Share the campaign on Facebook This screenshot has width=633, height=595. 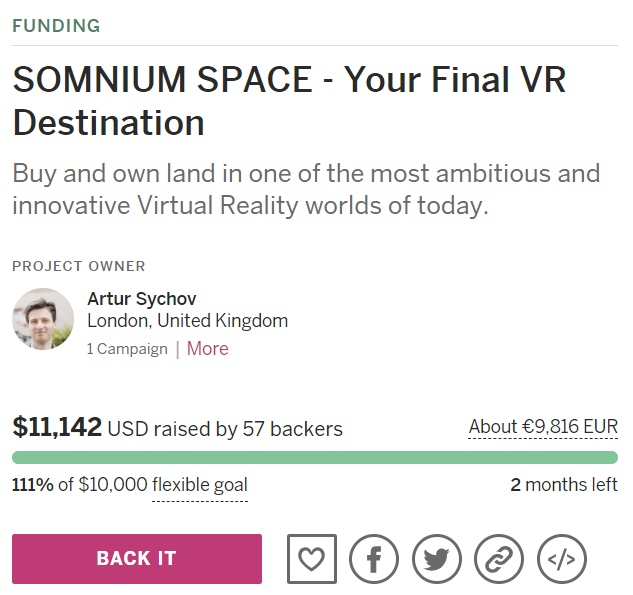click(374, 559)
